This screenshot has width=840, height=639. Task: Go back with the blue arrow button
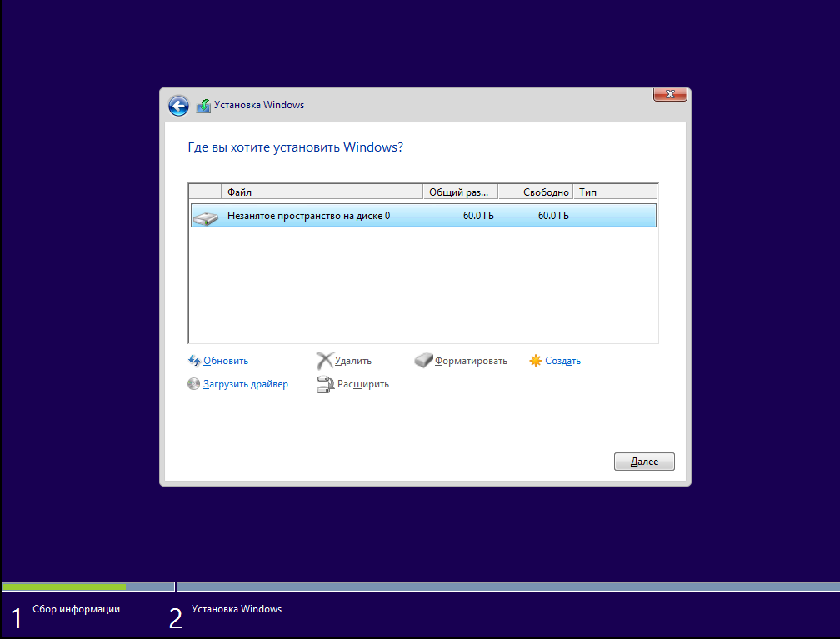tap(178, 106)
